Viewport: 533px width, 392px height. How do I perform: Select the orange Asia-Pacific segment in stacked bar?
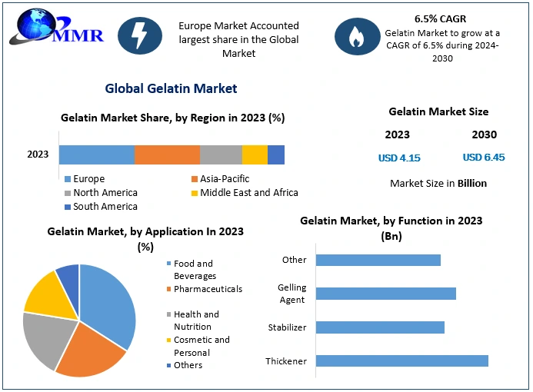point(167,154)
